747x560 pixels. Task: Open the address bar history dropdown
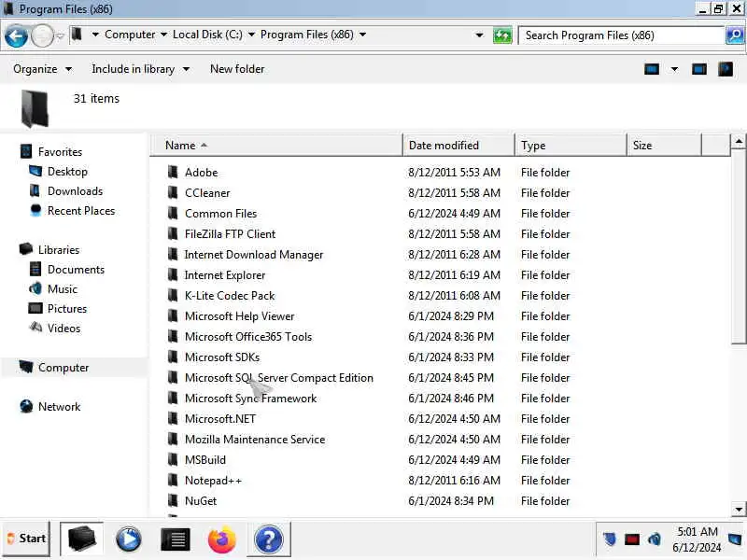point(479,35)
